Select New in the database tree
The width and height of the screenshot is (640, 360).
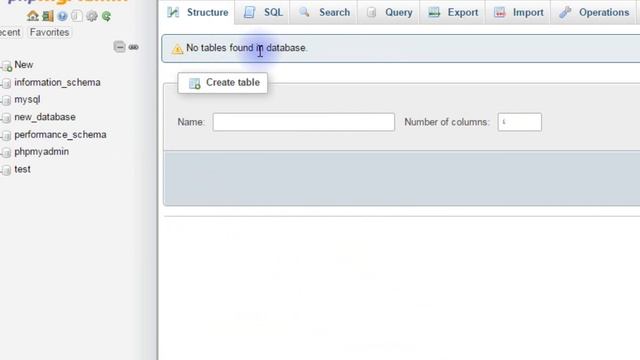pyautogui.click(x=24, y=65)
